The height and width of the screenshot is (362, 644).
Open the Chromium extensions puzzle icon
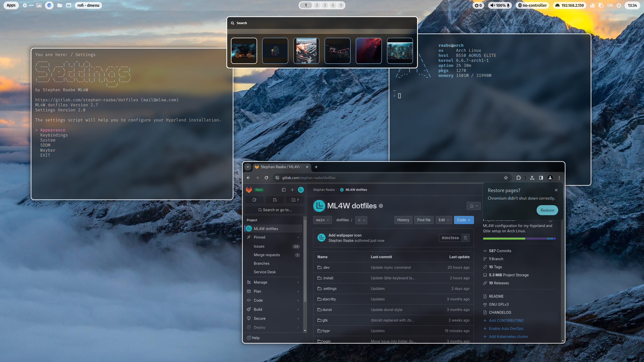(518, 178)
